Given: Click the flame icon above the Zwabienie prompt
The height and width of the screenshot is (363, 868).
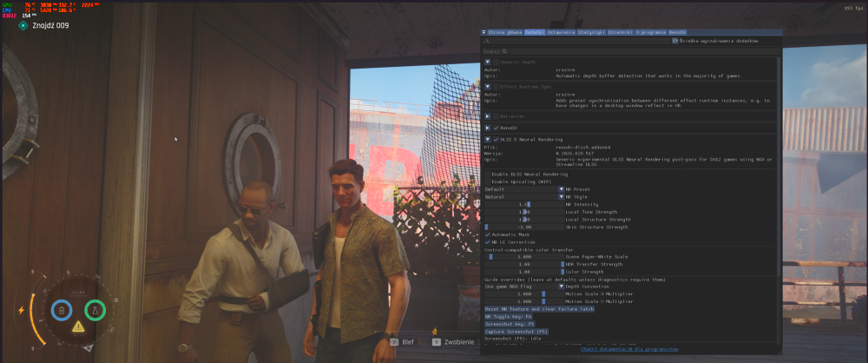Looking at the screenshot, I should [435, 331].
